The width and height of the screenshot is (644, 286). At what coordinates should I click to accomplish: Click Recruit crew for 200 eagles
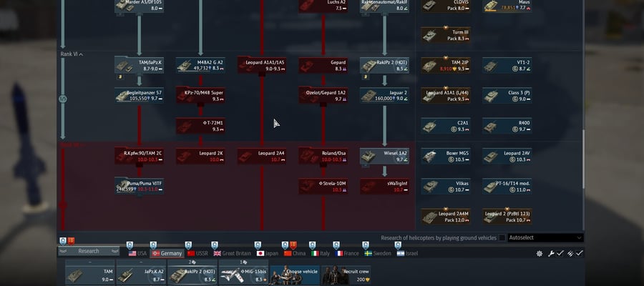click(346, 275)
